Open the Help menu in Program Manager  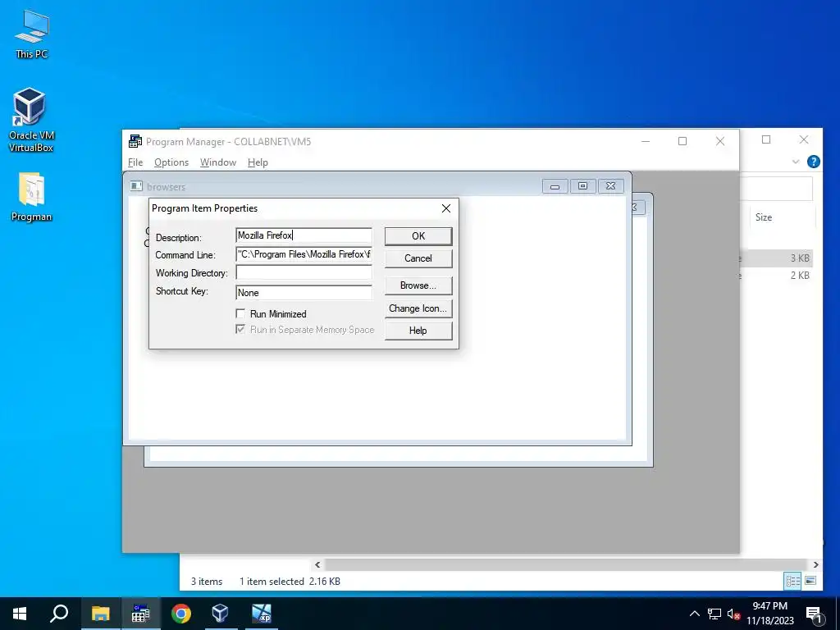point(258,162)
